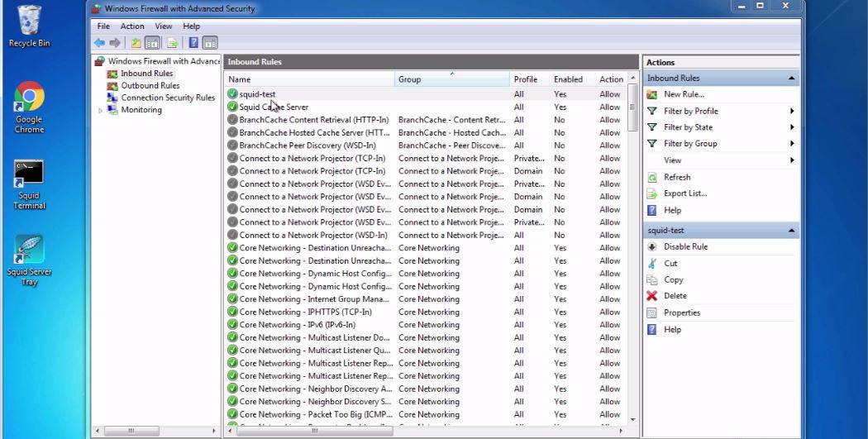Screen dimensions: 868x439
Task: Select Core Networking - Neighbor Discovery A... rule
Action: 427,389
